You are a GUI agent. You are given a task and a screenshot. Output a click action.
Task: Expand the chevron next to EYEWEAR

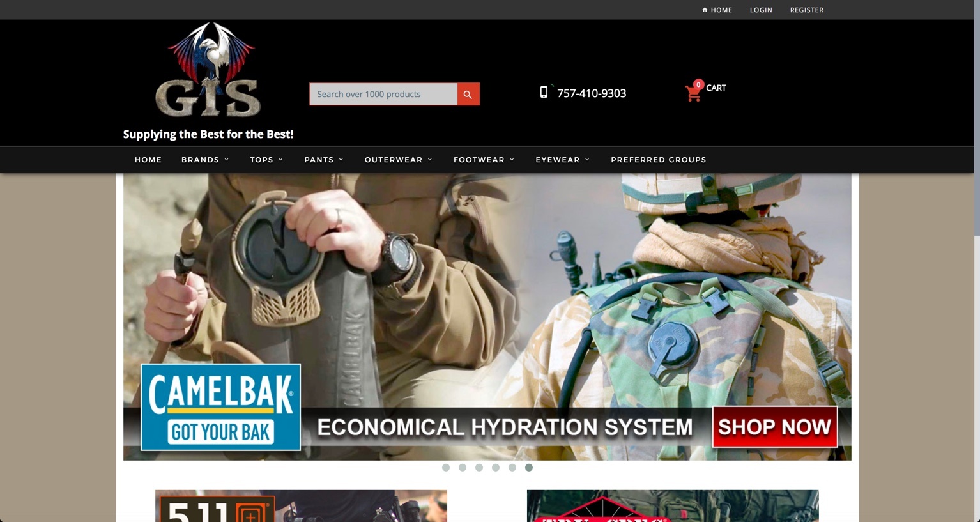click(588, 160)
